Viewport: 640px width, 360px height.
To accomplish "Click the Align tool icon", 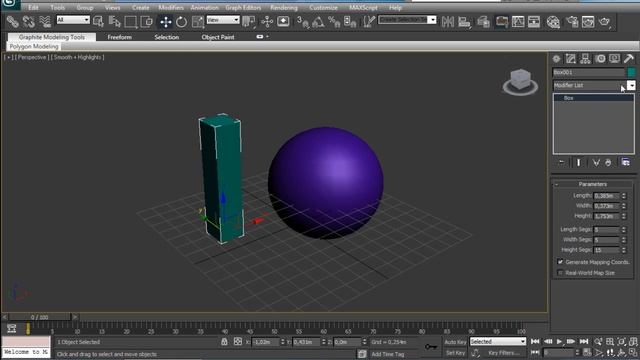I will [x=464, y=22].
